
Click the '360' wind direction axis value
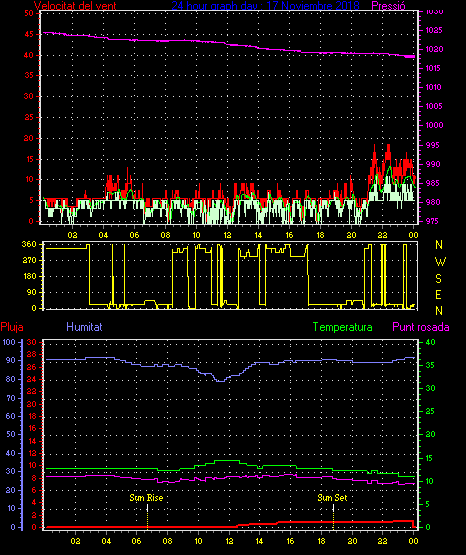(29, 244)
